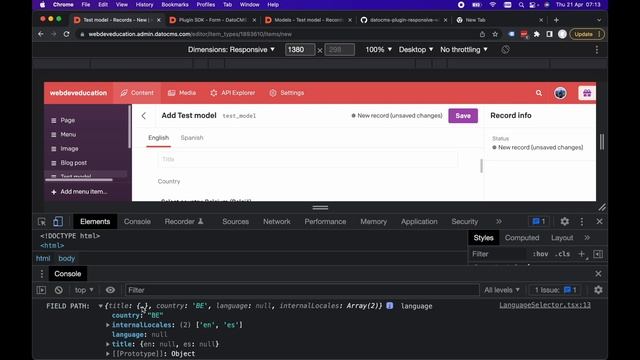The image size is (640, 360).
Task: Bookmark this page with the star icon
Action: (495, 34)
